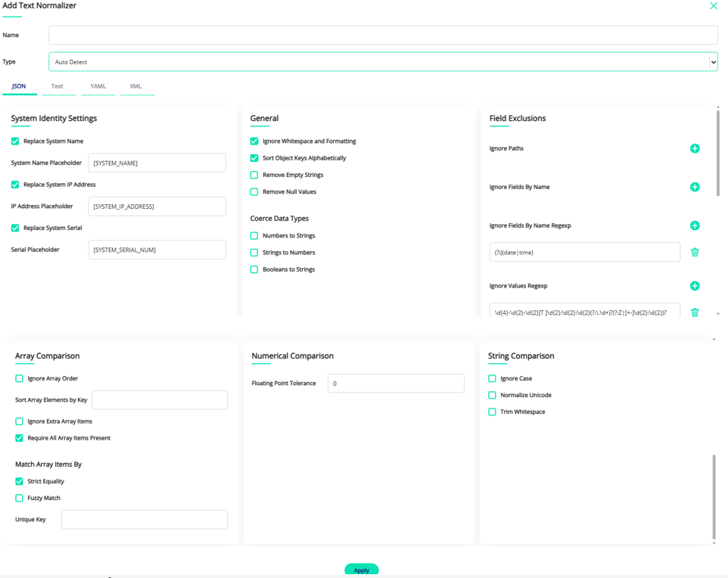Uncheck Replace System Name

pos(15,141)
